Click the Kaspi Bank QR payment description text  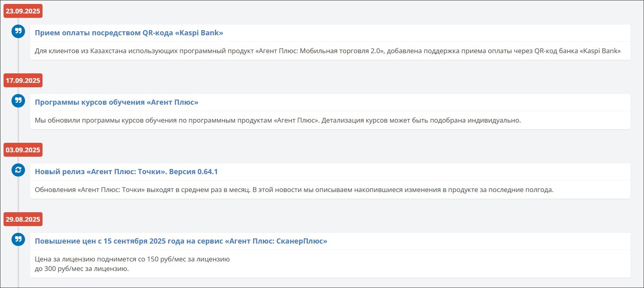point(327,51)
